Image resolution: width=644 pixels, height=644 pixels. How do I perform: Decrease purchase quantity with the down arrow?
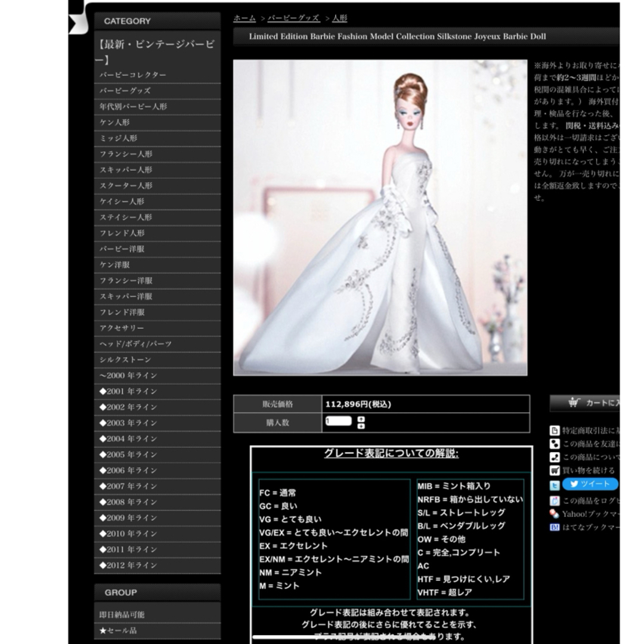tap(361, 426)
